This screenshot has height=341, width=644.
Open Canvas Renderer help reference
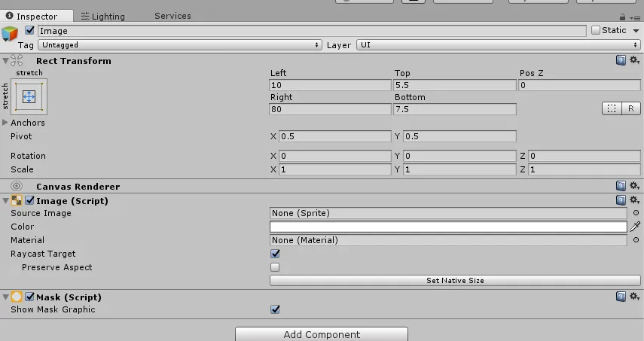pyautogui.click(x=621, y=186)
